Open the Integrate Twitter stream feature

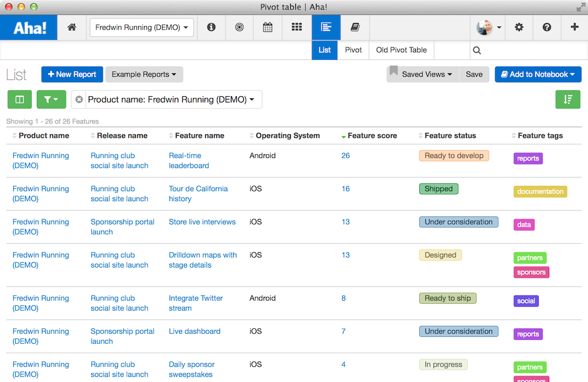point(195,303)
